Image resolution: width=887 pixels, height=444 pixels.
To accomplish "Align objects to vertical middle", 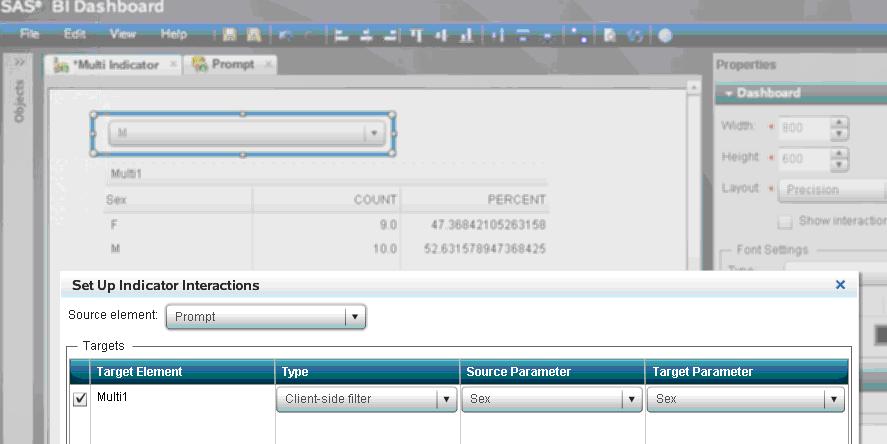I will [x=441, y=36].
